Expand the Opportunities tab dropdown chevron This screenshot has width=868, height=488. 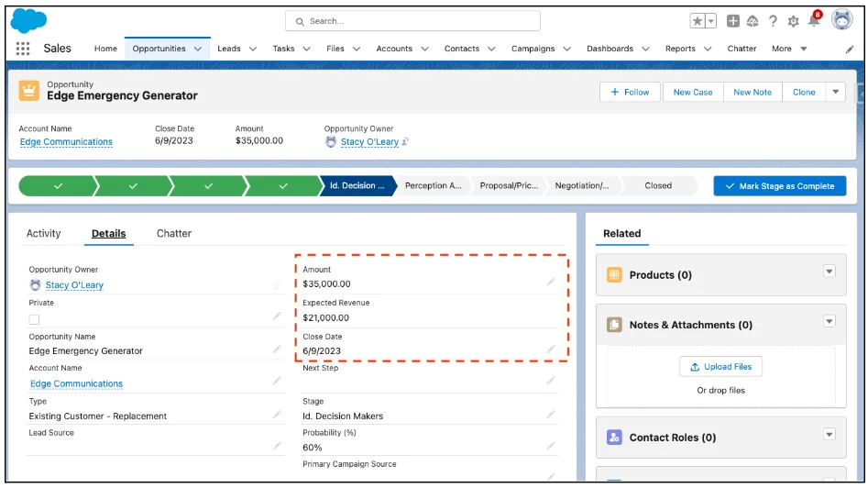point(198,49)
